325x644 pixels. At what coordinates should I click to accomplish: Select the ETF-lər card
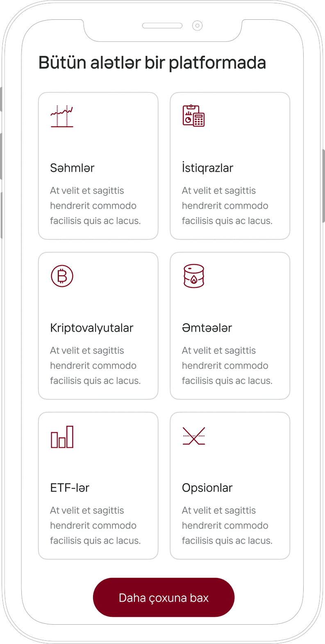pyautogui.click(x=98, y=486)
